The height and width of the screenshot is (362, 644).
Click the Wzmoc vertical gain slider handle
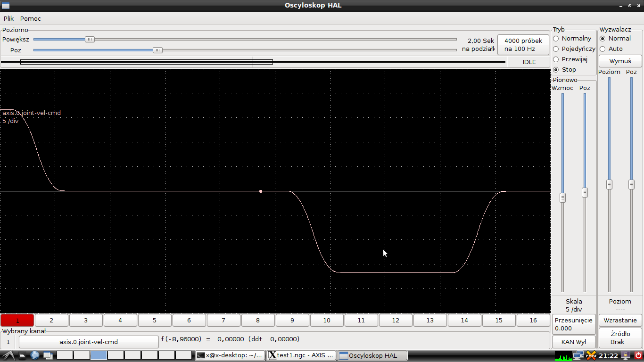click(562, 197)
